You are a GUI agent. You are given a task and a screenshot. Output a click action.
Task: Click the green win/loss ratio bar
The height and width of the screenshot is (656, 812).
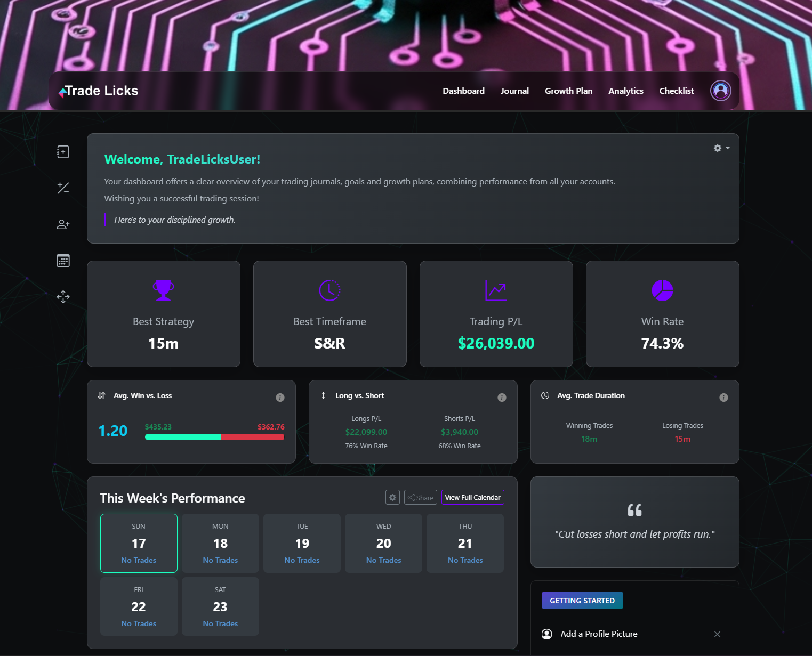click(x=182, y=437)
